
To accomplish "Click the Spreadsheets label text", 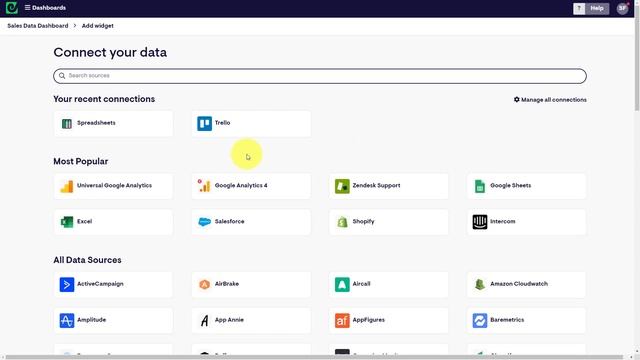I will point(96,123).
